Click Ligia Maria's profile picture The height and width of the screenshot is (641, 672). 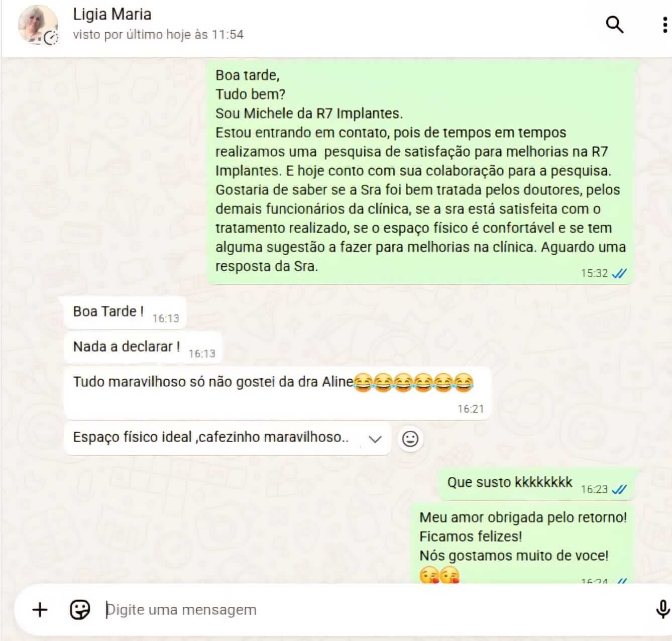coord(38,25)
